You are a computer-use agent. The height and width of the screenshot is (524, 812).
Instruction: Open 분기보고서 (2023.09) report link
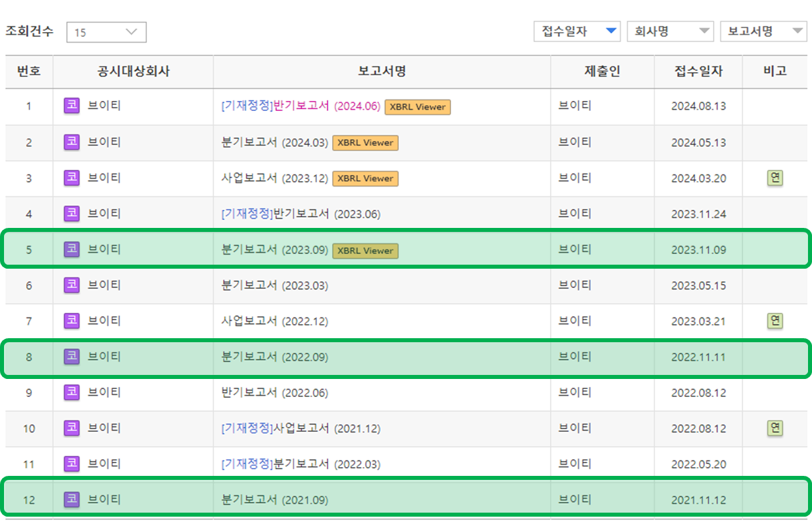(275, 250)
